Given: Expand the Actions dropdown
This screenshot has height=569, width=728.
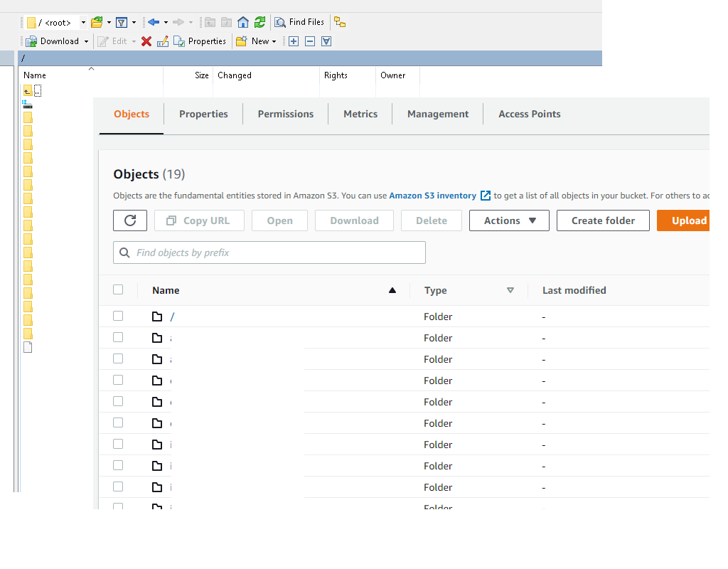Looking at the screenshot, I should tap(509, 220).
